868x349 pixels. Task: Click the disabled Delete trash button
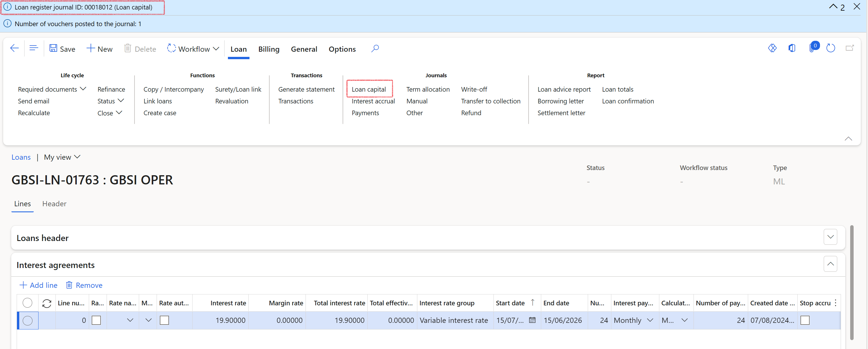(140, 49)
